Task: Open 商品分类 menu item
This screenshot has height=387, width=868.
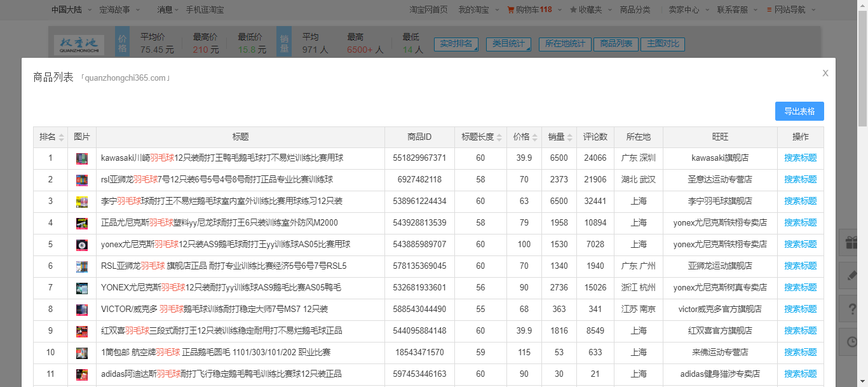Action: pyautogui.click(x=635, y=10)
